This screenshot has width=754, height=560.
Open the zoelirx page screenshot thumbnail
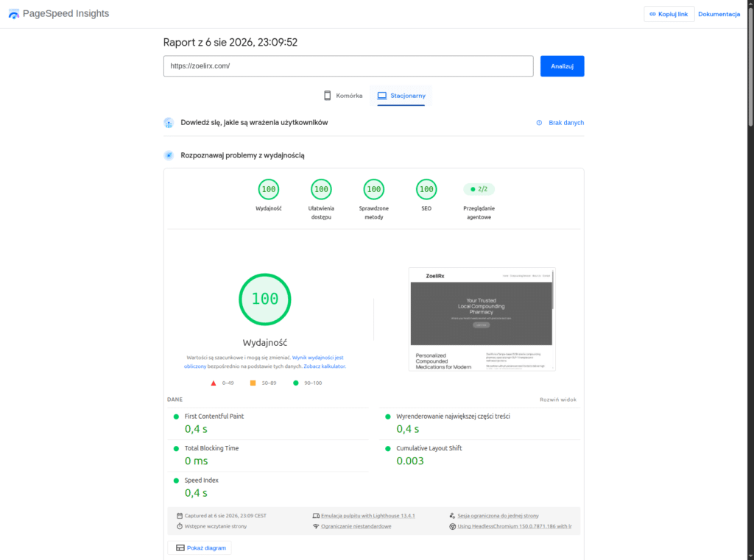tap(482, 319)
